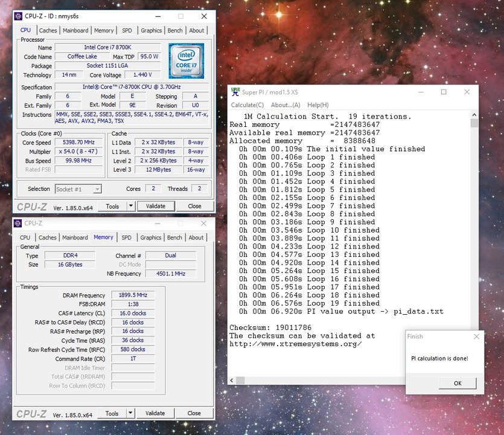This screenshot has width=504, height=435.
Task: Expand Tools dropdown arrow in bottom CPU-Z window
Action: click(130, 413)
